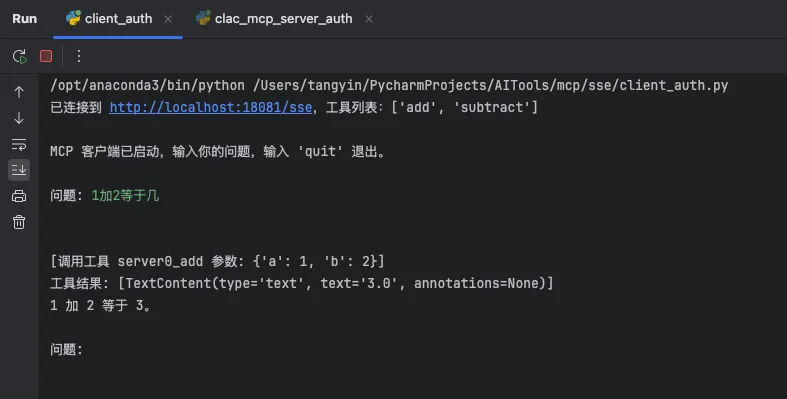Click the Python icon on client_auth tab
Screen dimensions: 787x399
point(73,18)
